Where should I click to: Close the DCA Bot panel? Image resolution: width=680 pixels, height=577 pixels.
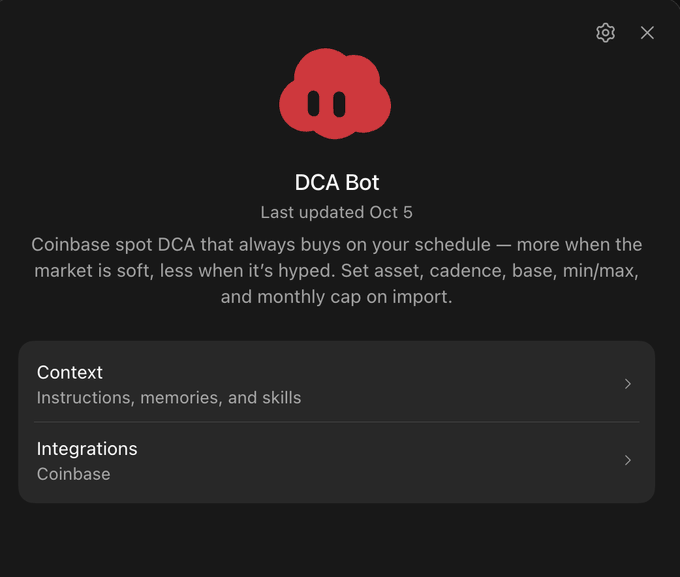coord(647,33)
